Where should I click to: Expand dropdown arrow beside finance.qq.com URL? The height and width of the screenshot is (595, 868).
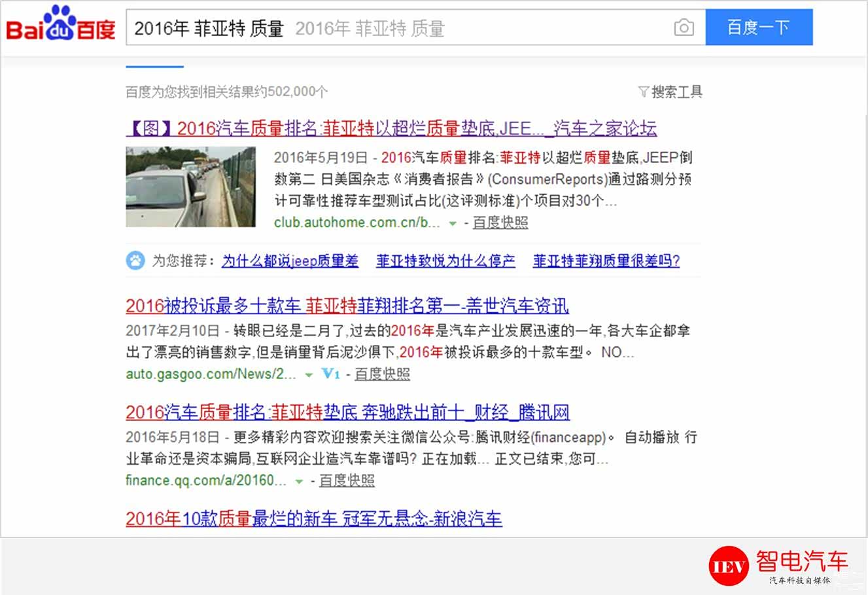(299, 481)
